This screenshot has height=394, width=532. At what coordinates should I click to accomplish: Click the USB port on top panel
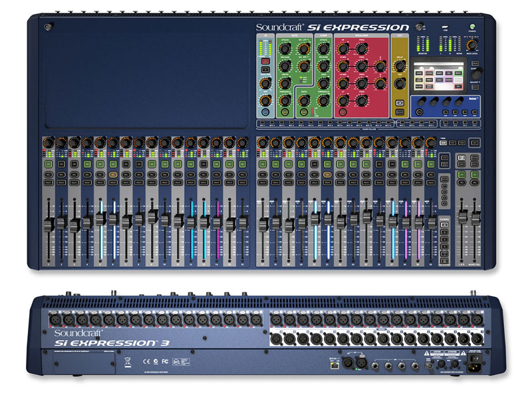[x=445, y=27]
